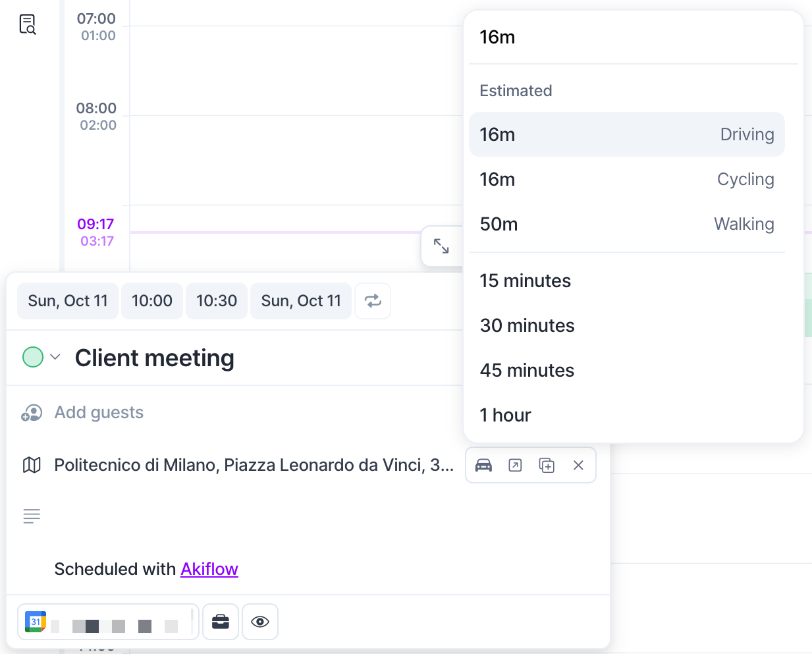Click the 16m travel time input field
Viewport: 812px width, 654px height.
633,38
